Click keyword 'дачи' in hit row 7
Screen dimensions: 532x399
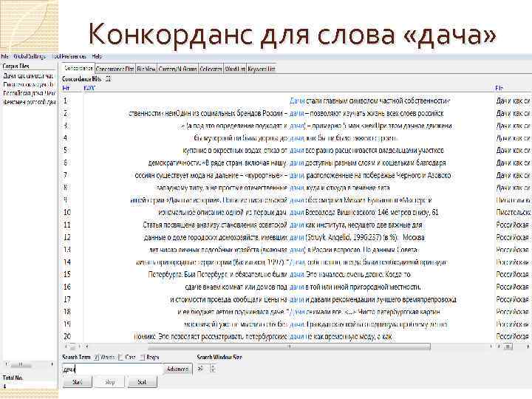(297, 175)
